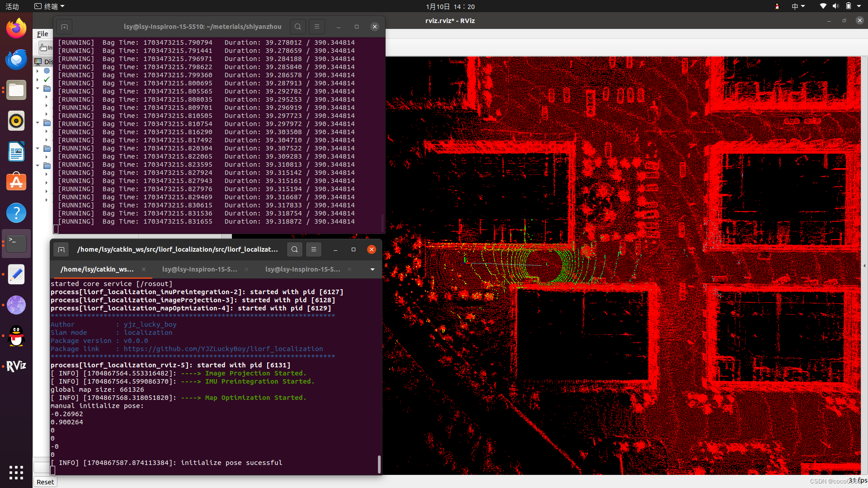Screen dimensions: 868x488
Task: Search in the rosbag terminal window
Action: [297, 27]
